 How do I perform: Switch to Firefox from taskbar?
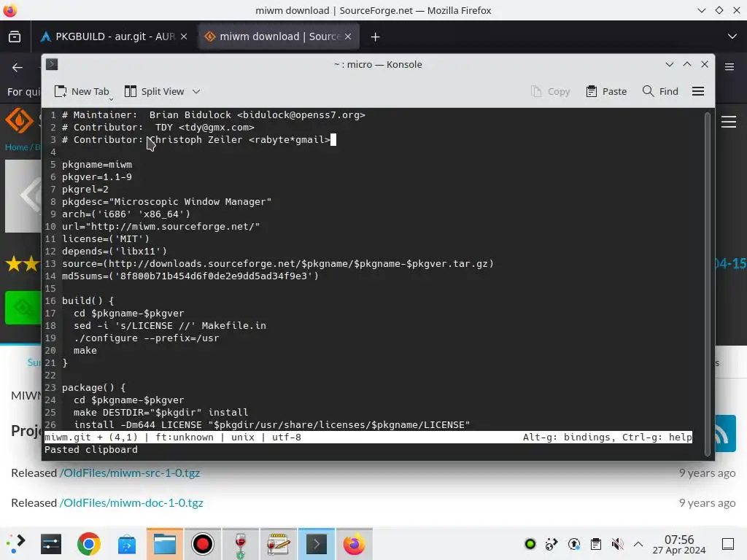(354, 544)
